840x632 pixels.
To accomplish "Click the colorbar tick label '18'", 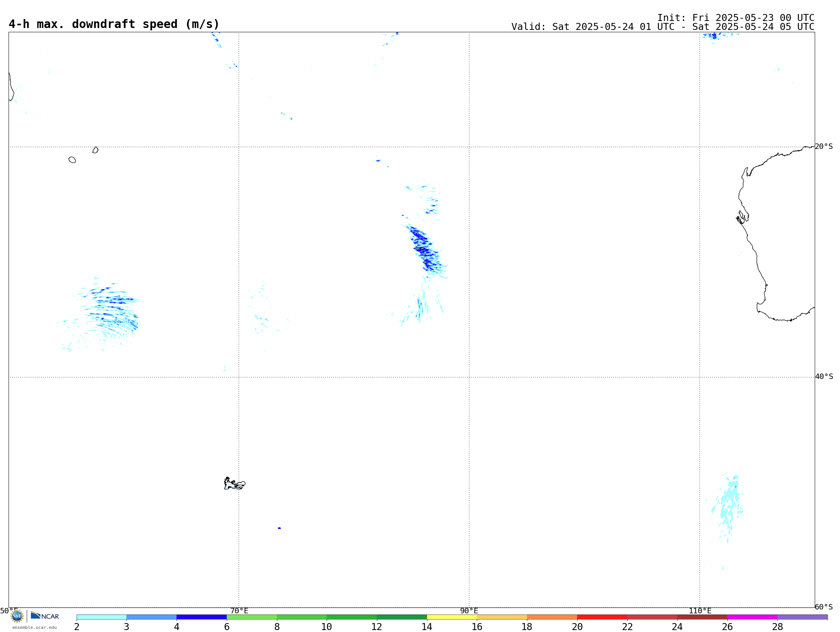I will click(527, 627).
